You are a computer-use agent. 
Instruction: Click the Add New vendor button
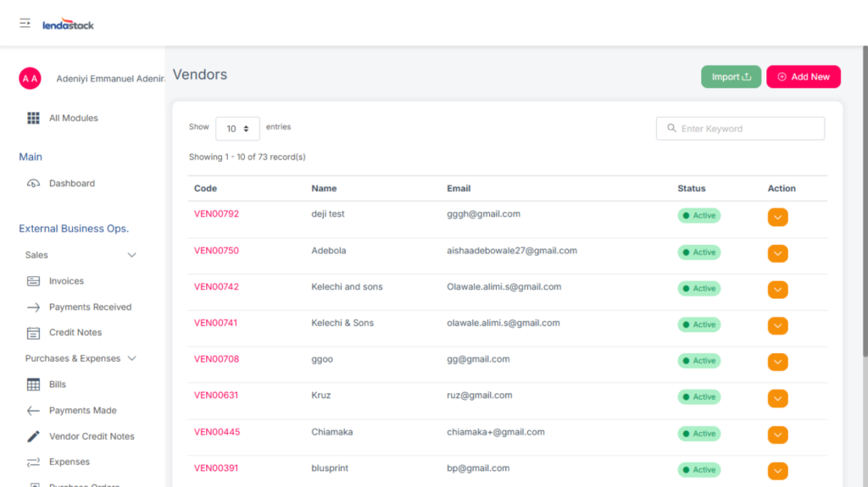[x=803, y=77]
